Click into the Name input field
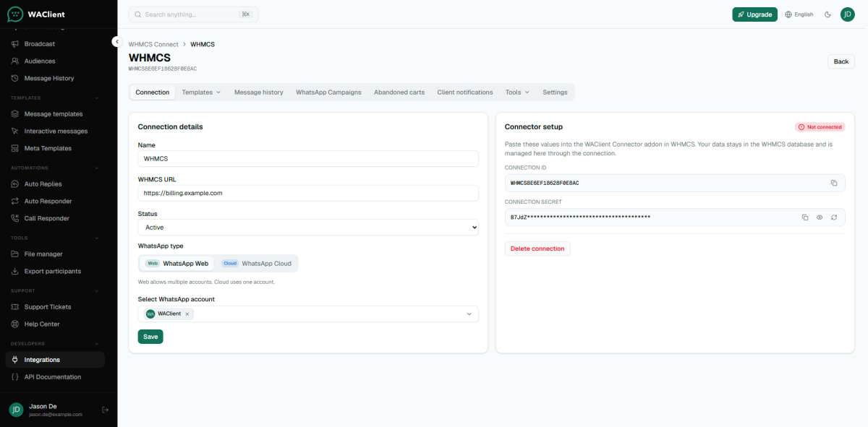The height and width of the screenshot is (427, 868). pyautogui.click(x=308, y=158)
